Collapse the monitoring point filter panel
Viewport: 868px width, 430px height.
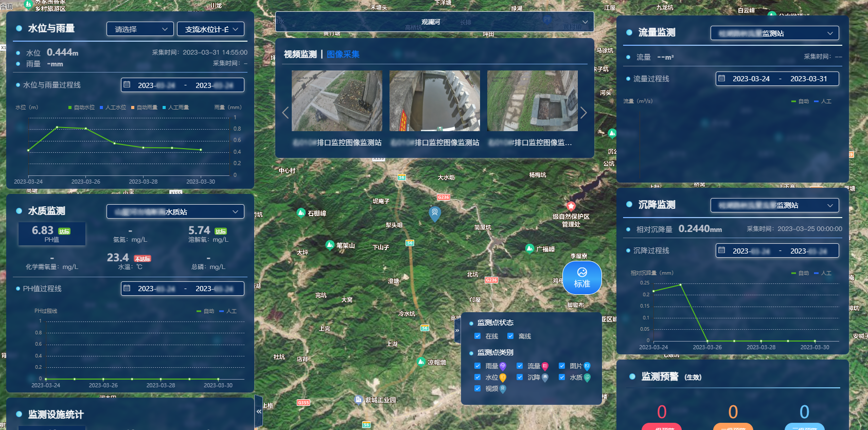tap(457, 330)
